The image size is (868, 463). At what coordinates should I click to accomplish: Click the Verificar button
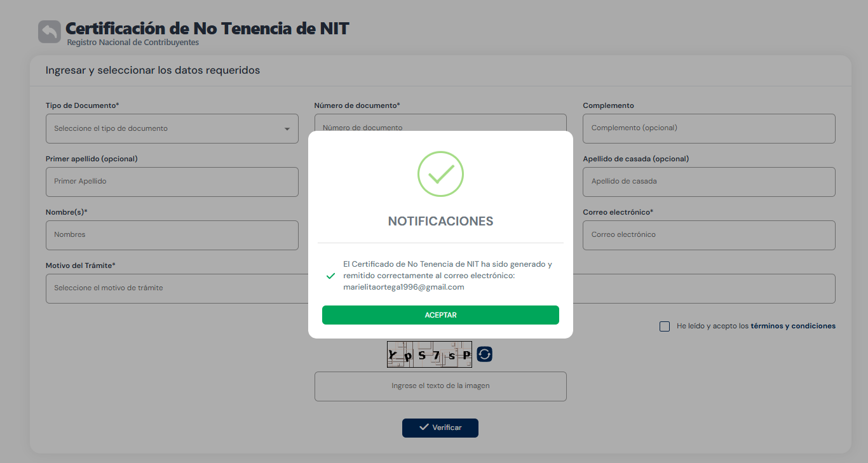click(x=440, y=427)
